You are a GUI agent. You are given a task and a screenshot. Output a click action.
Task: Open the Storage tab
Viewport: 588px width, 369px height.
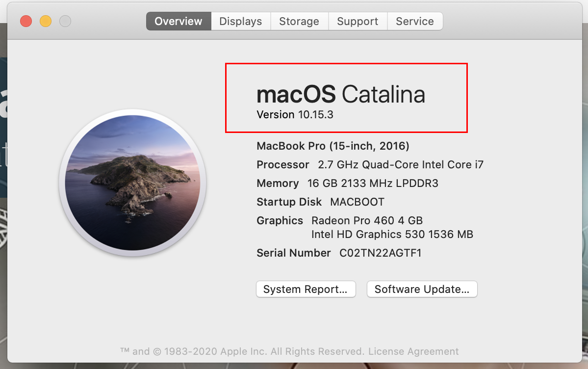(299, 21)
